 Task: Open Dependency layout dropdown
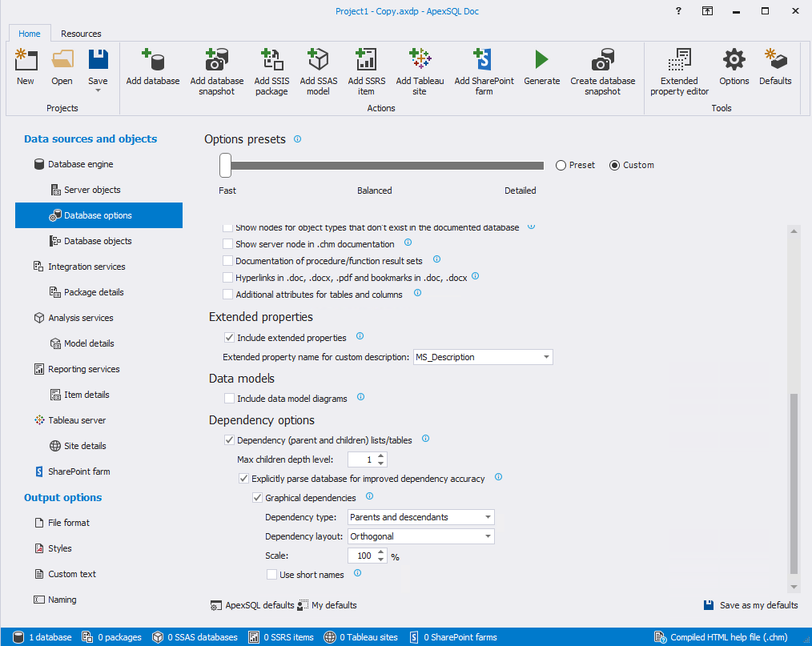coord(488,536)
